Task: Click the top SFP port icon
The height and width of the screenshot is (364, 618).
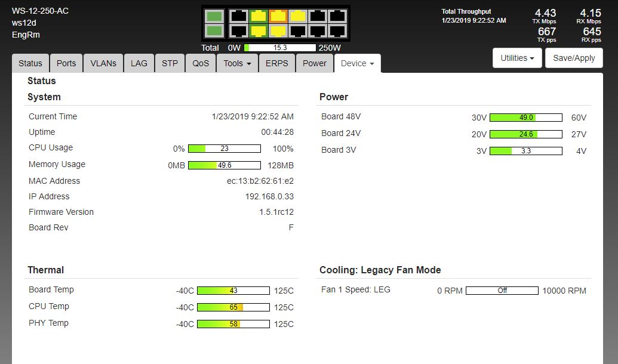Action: pyautogui.click(x=215, y=16)
